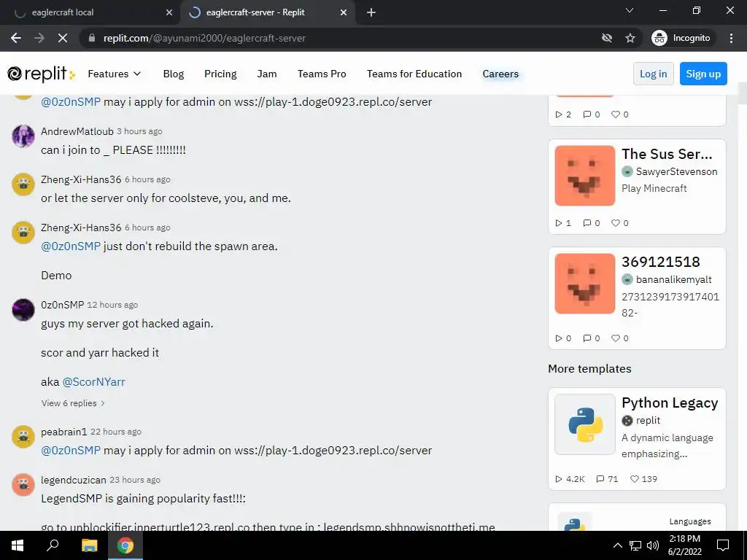The width and height of the screenshot is (747, 560).
Task: Open Teams Pro in the navigation
Action: [x=322, y=74]
